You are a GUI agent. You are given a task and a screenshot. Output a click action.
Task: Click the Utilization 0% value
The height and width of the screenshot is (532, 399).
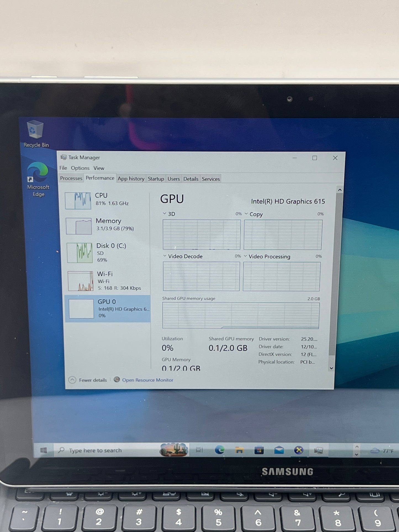[x=168, y=348]
